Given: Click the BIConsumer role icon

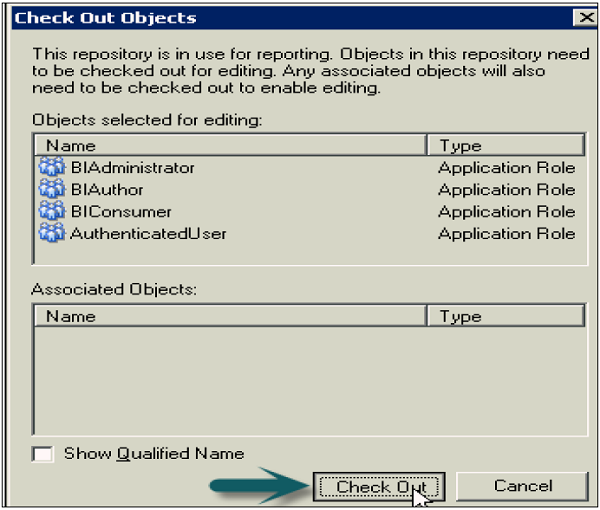Looking at the screenshot, I should pos(52,211).
